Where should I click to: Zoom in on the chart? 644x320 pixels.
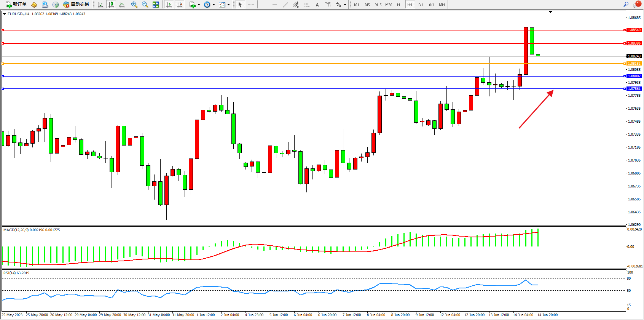pos(134,5)
